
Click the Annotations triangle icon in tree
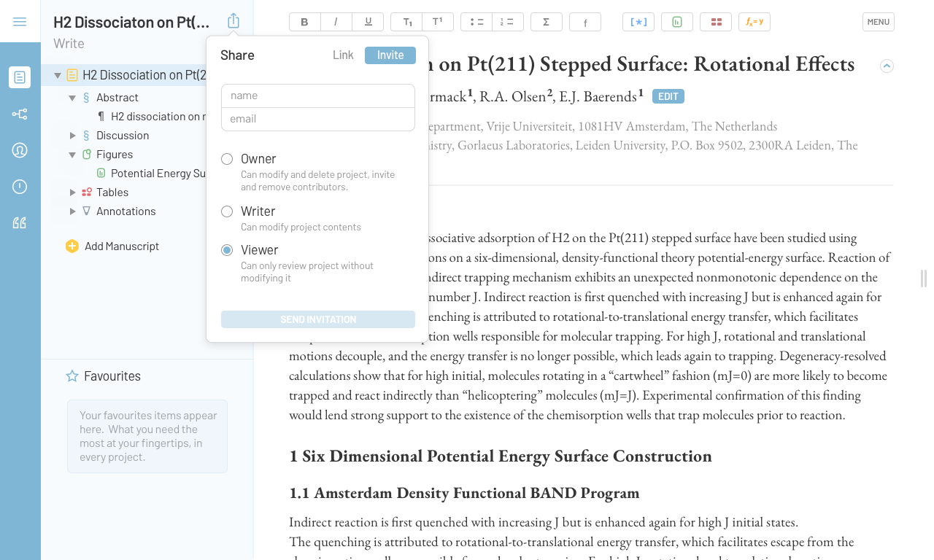pyautogui.click(x=87, y=211)
